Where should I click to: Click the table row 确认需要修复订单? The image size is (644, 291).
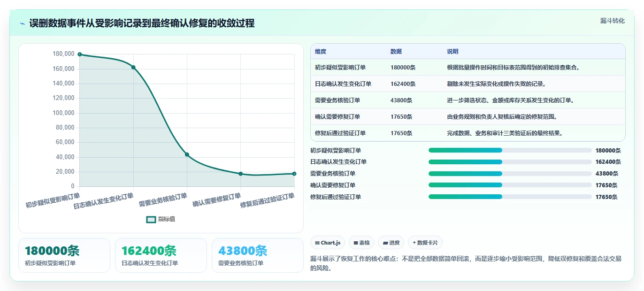[x=468, y=116]
